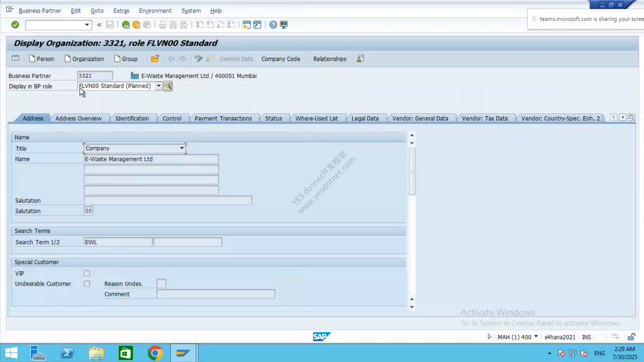Click the BP role detail magnifier icon
The image size is (644, 362).
coord(168,86)
